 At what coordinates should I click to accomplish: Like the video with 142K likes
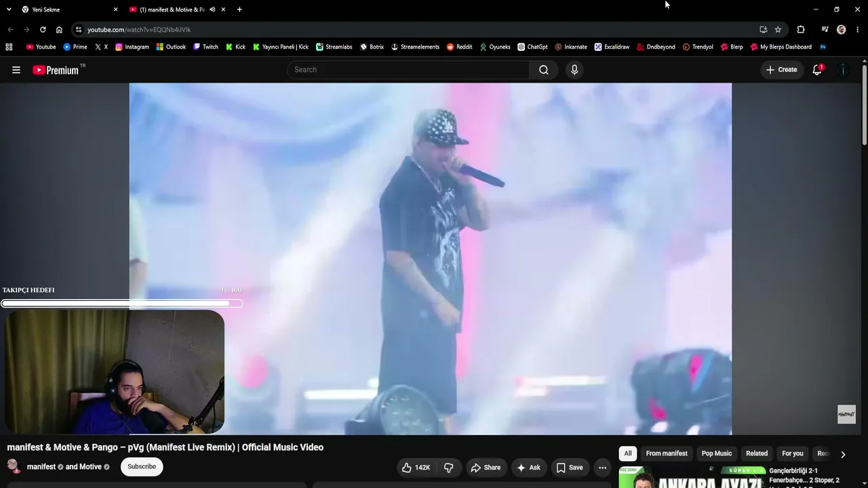coord(416,468)
